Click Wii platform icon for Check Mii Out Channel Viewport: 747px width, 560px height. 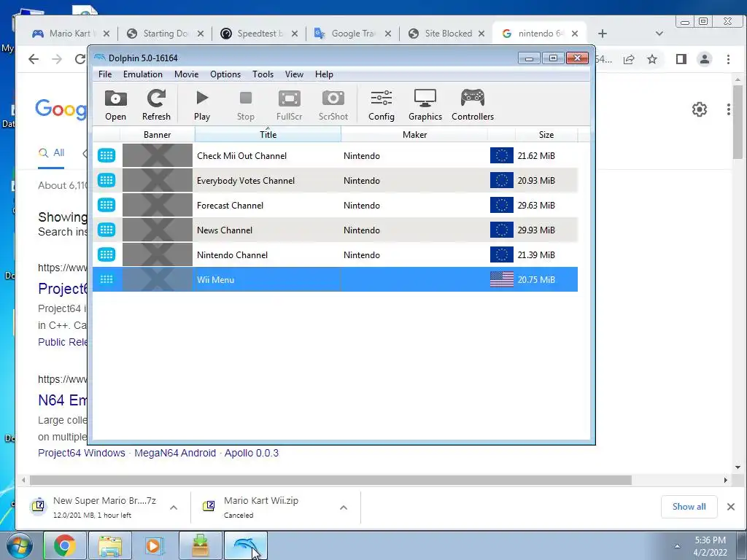[x=107, y=155]
